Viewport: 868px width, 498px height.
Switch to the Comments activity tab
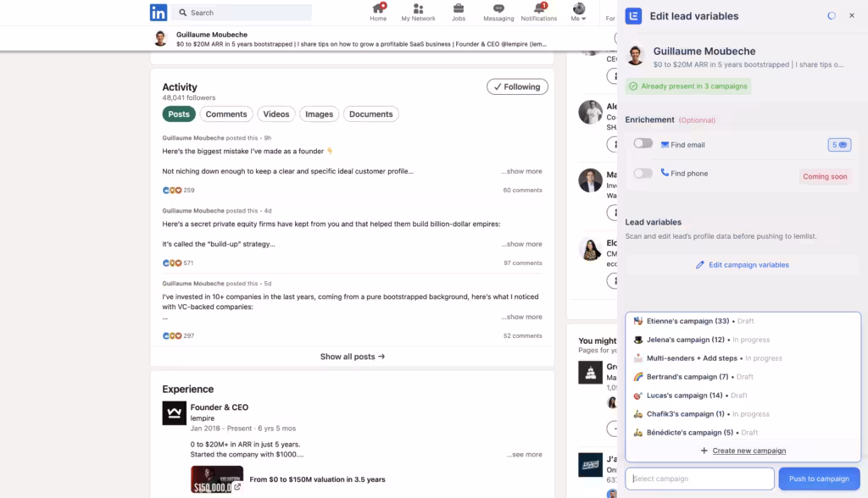[x=226, y=114]
